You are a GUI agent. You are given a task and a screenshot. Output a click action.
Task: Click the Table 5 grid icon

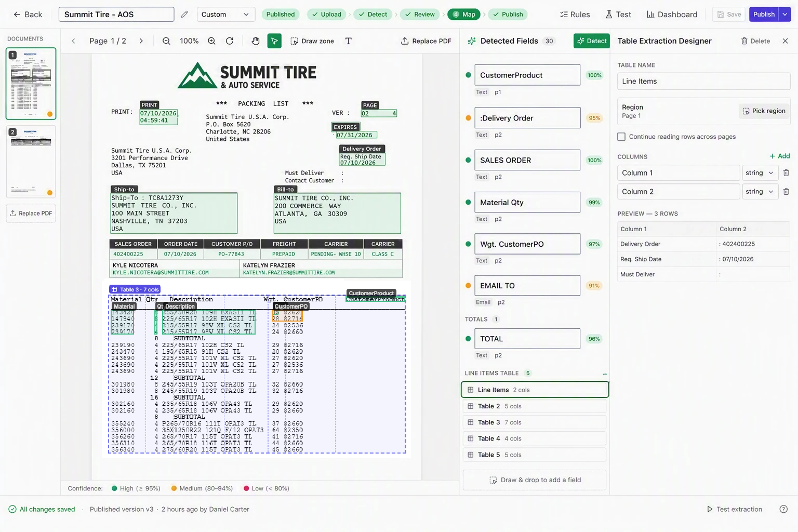[x=470, y=455]
